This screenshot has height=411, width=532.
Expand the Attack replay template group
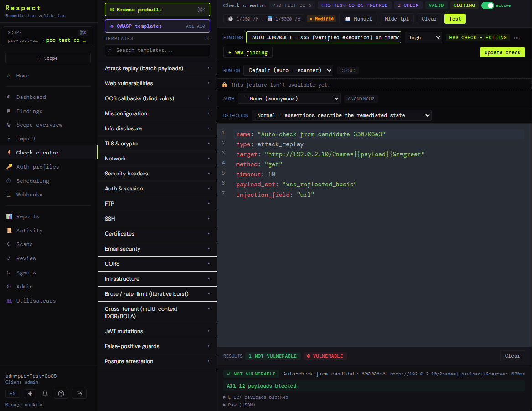[157, 68]
